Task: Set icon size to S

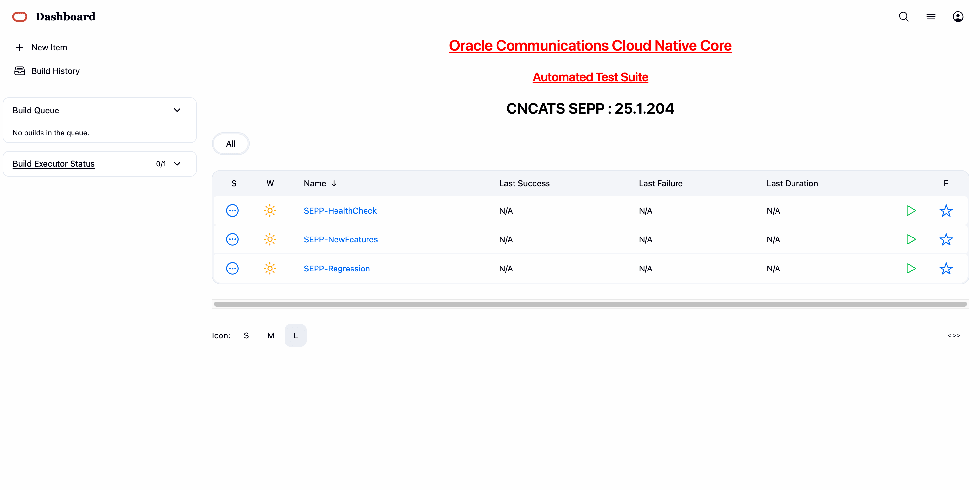Action: (246, 335)
